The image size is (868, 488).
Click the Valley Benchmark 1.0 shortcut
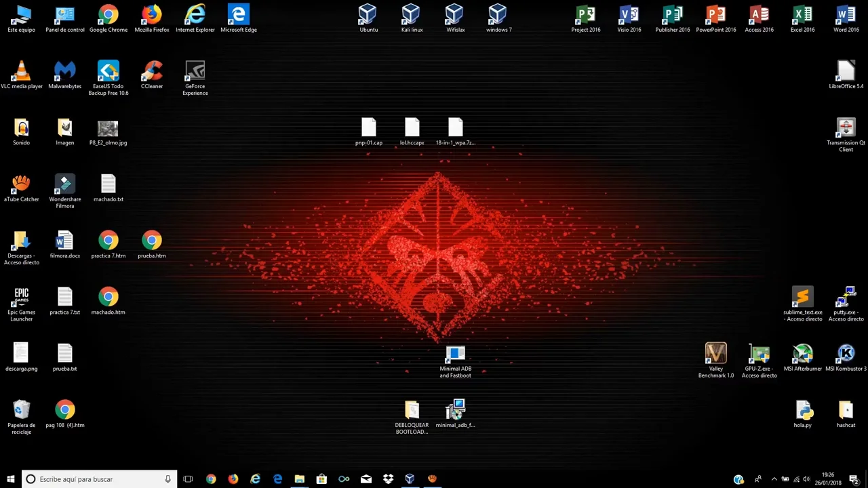[716, 355]
